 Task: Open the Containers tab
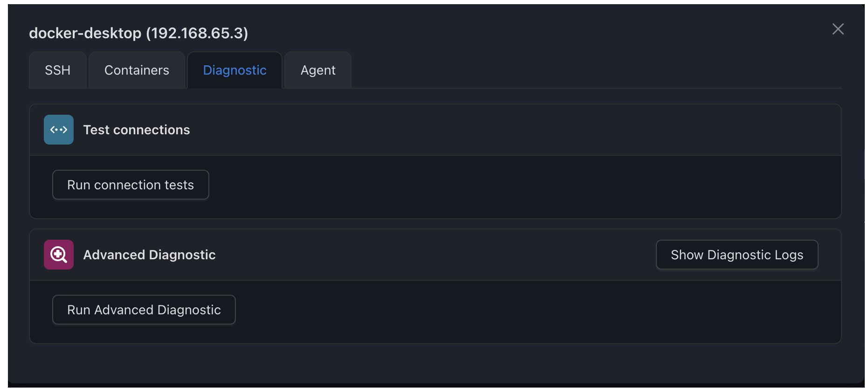click(137, 70)
